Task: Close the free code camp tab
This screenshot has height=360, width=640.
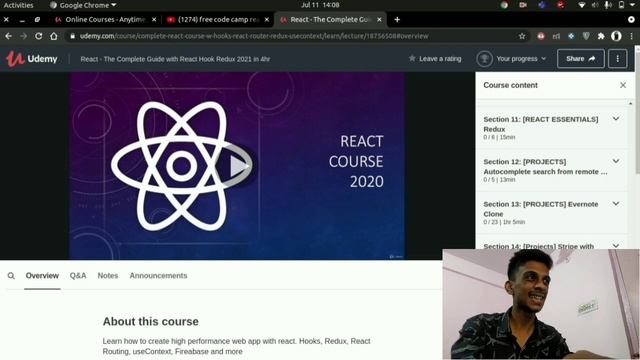Action: point(267,20)
